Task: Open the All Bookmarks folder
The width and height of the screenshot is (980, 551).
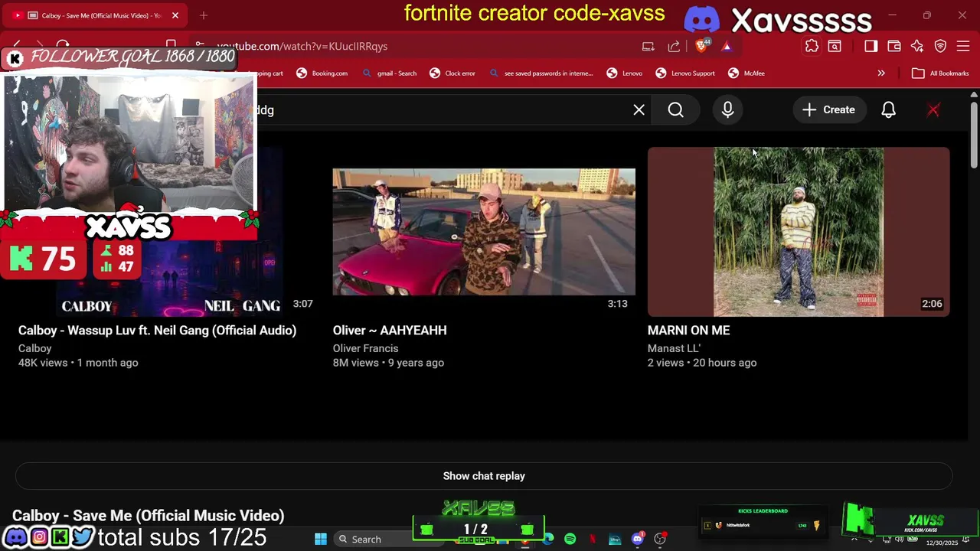Action: click(x=941, y=73)
